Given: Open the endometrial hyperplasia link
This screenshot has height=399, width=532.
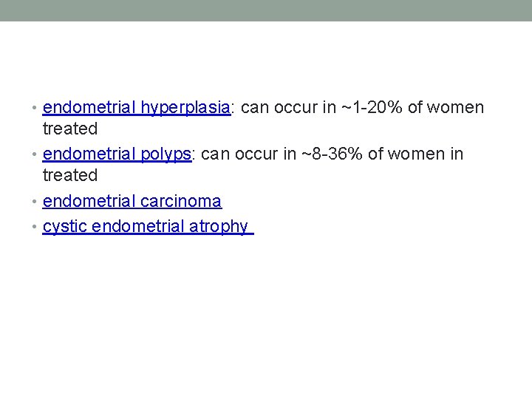Looking at the screenshot, I should [136, 108].
